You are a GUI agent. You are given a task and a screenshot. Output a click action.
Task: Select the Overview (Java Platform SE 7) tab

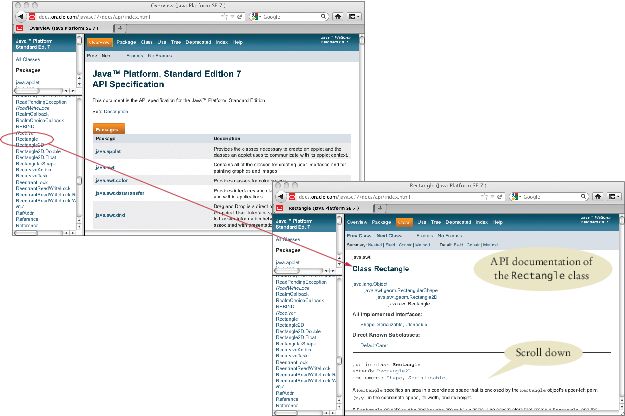point(64,28)
